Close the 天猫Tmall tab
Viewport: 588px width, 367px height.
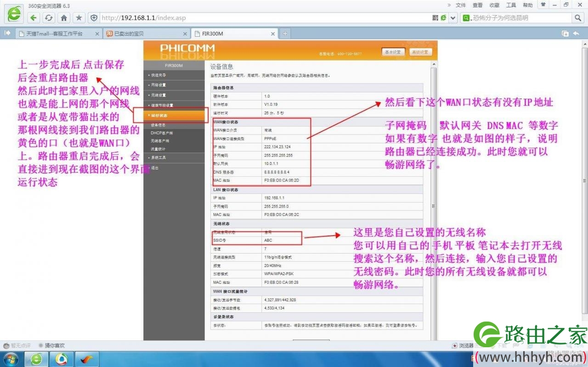97,34
